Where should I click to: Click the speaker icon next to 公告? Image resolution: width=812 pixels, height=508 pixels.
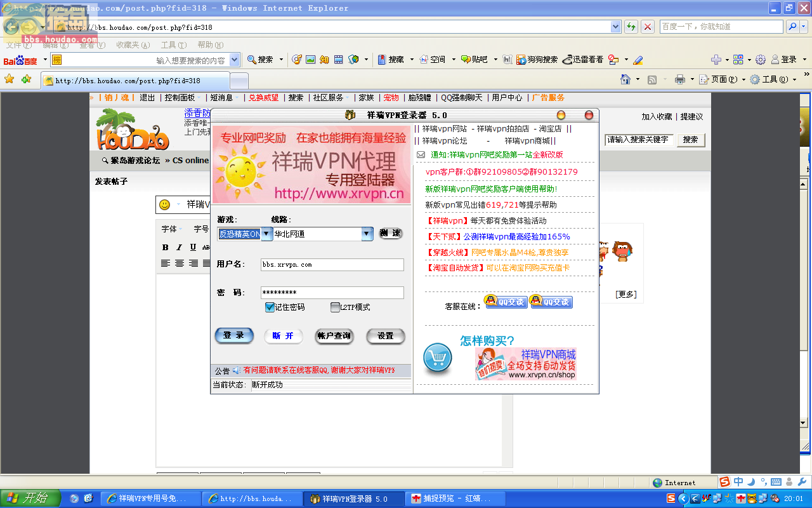(x=237, y=370)
